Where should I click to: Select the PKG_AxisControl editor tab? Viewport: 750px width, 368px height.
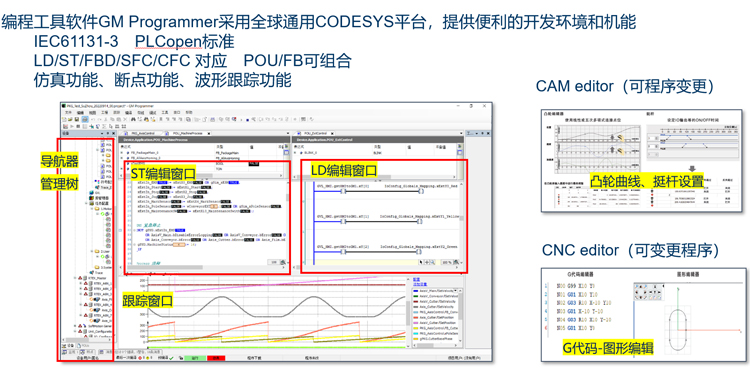[143, 134]
